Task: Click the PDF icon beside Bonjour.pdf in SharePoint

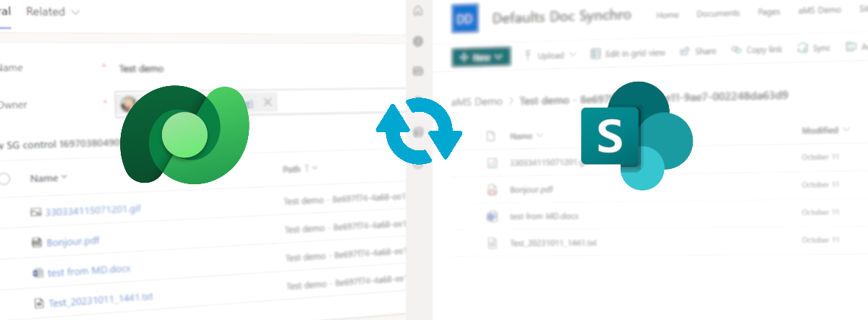Action: (491, 190)
